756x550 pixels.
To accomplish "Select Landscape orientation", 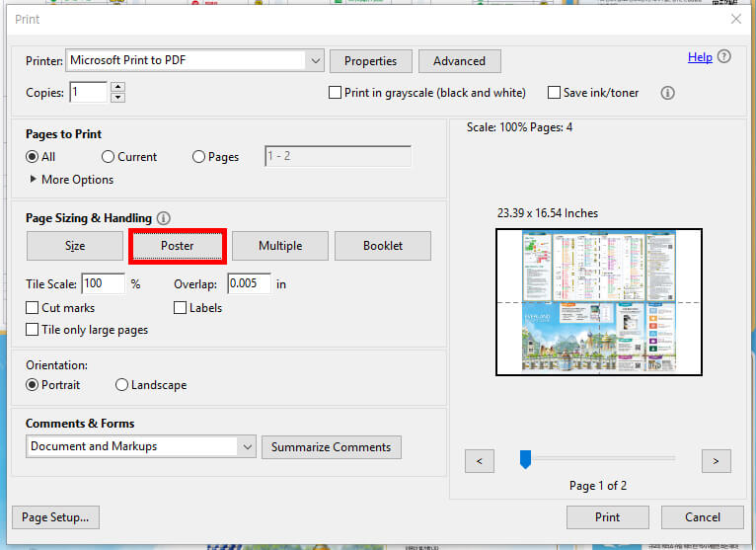I will (x=121, y=385).
